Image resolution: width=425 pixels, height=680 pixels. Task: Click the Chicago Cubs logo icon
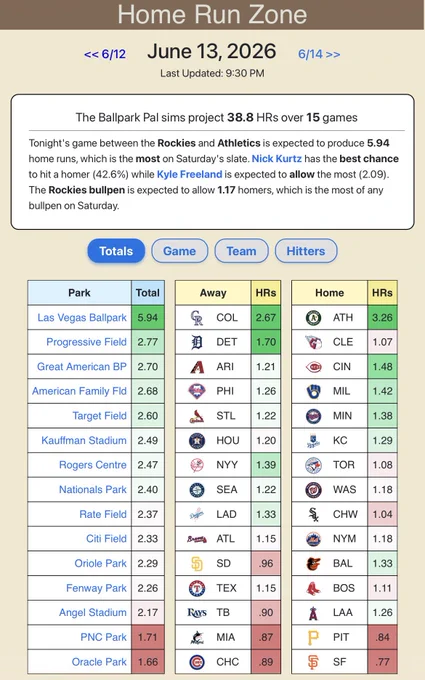click(197, 662)
